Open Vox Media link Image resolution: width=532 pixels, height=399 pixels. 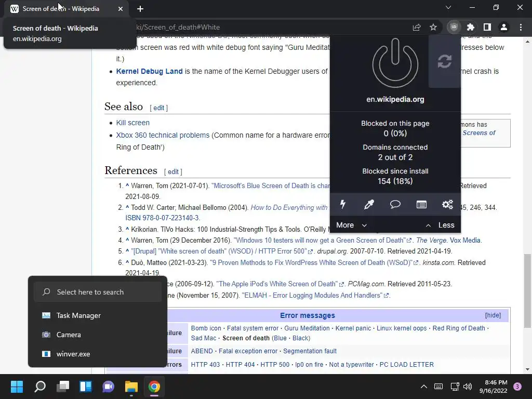point(465,240)
